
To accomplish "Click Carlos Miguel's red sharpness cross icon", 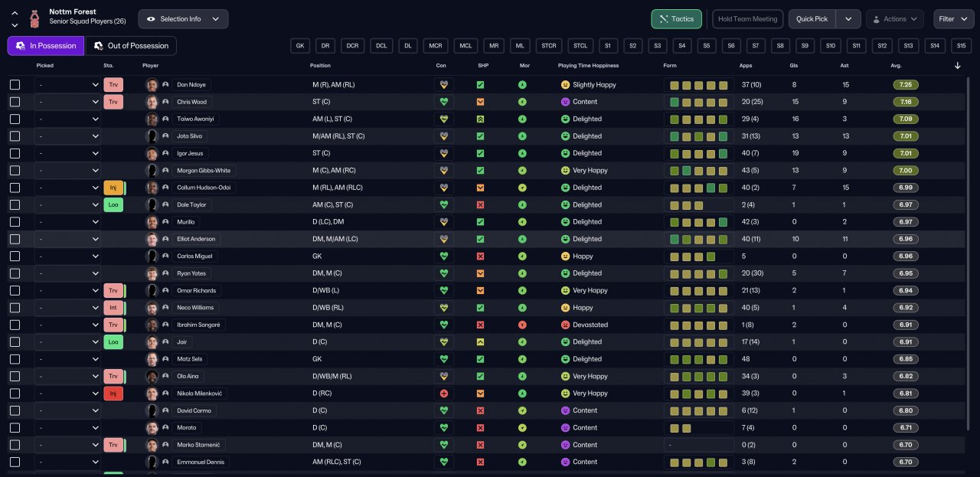I will (480, 256).
